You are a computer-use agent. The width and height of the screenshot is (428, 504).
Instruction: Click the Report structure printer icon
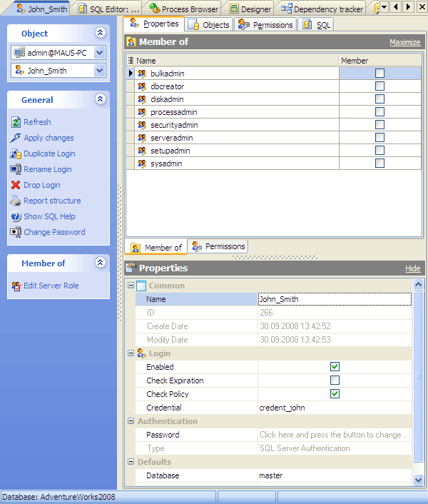(16, 201)
